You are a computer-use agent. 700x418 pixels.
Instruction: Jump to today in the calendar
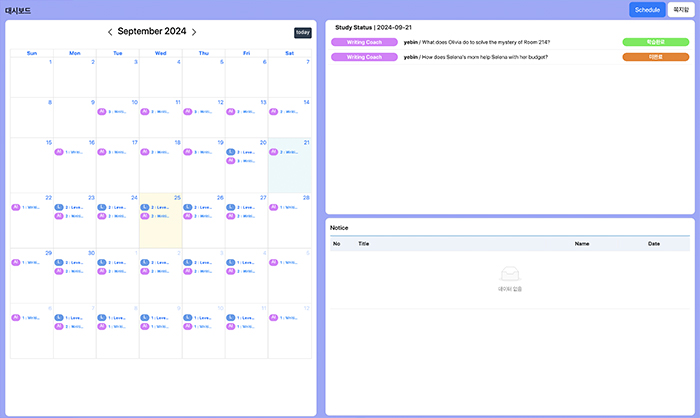(302, 32)
